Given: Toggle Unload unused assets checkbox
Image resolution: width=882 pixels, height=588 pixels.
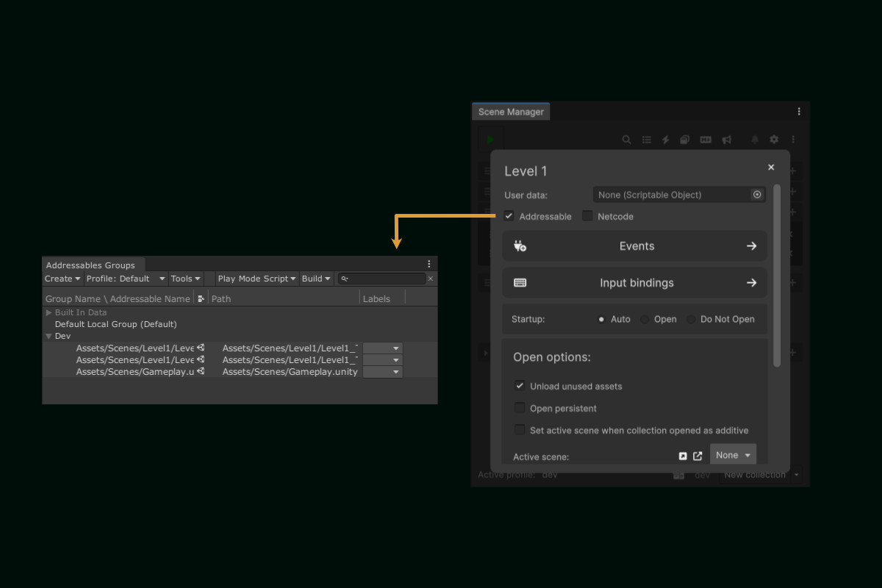Looking at the screenshot, I should [520, 386].
